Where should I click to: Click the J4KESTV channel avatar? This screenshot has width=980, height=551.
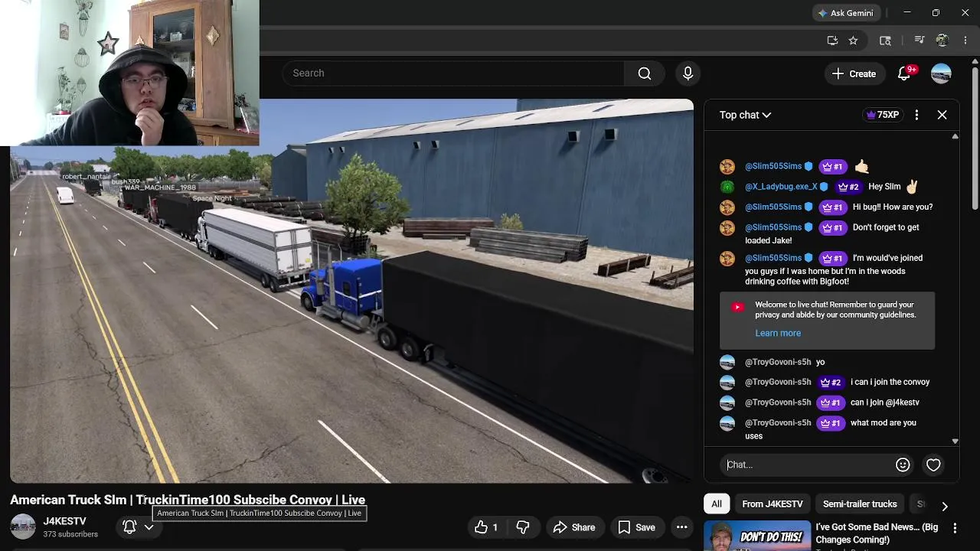click(22, 527)
